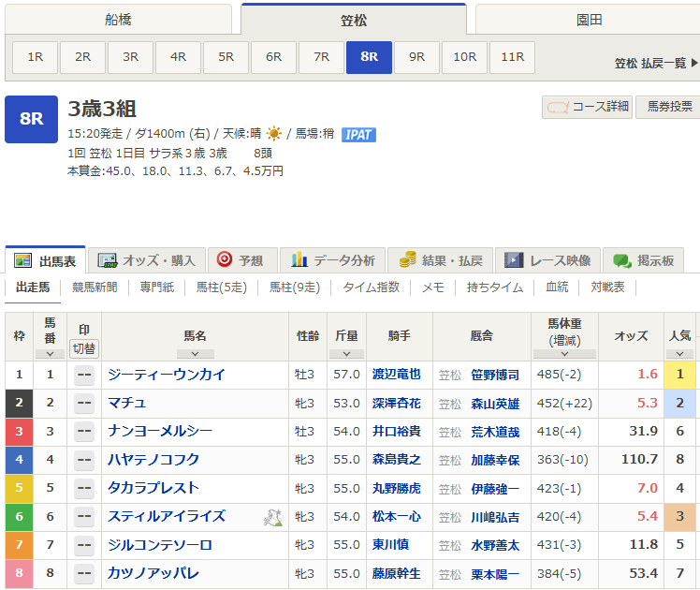Open the 持ちタイム sub-tab
Image resolution: width=700 pixels, height=590 pixels.
tap(495, 288)
